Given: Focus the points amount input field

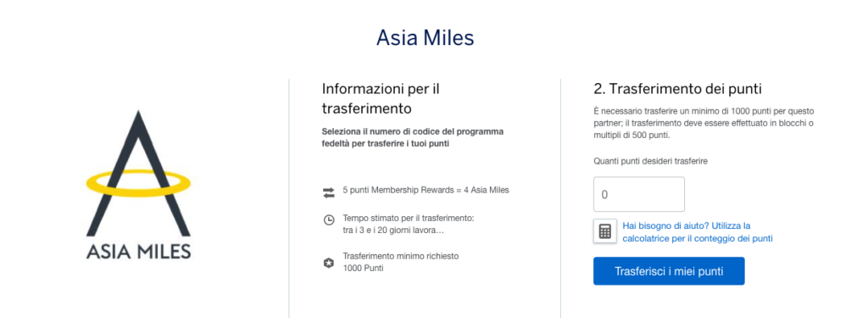Looking at the screenshot, I should 639,194.
